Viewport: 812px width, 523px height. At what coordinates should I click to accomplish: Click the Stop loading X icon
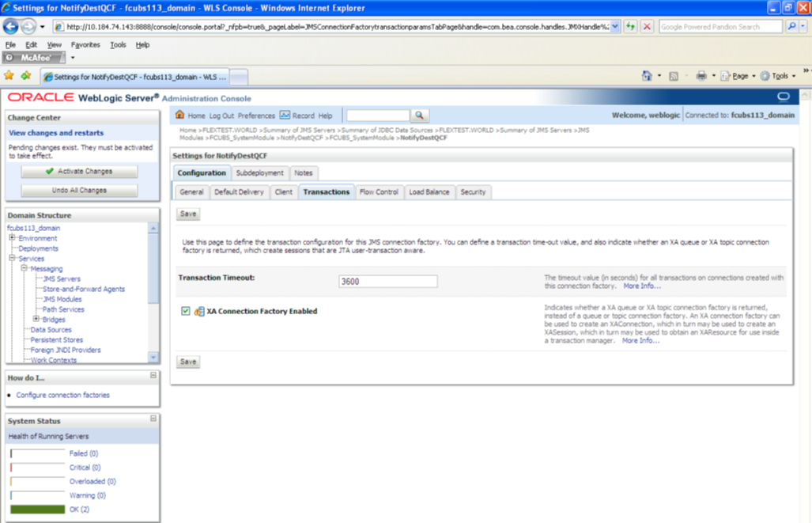(x=647, y=26)
